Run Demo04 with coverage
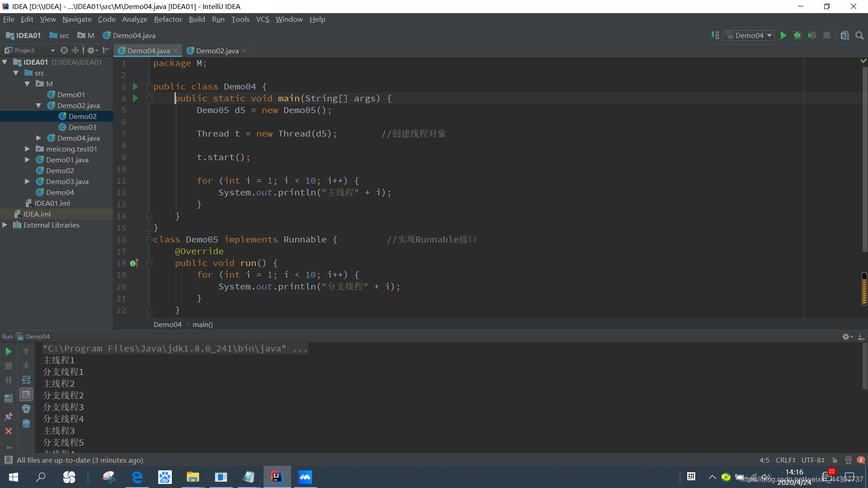Screen dimensions: 868x488 812,35
